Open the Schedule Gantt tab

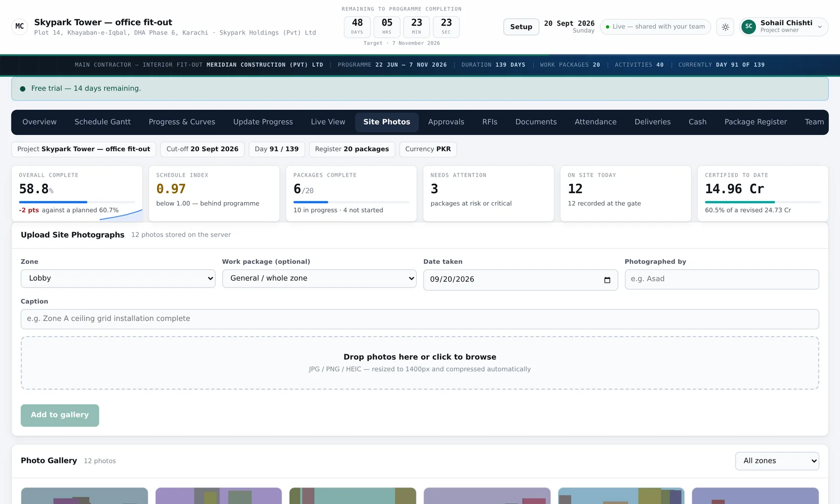click(103, 122)
